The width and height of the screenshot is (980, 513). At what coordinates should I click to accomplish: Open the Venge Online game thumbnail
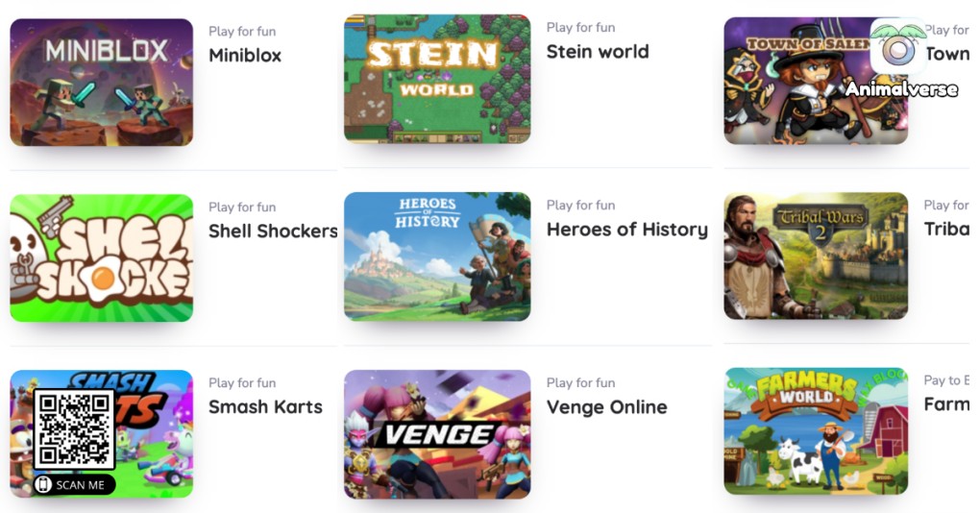click(437, 434)
